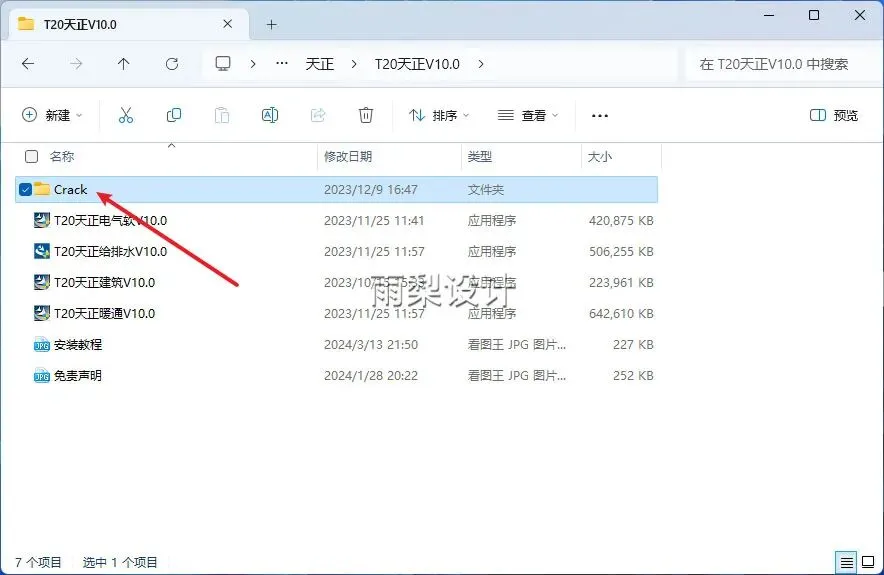Expand chevron after This PC icon
Screen dimensions: 884x575
[x=253, y=64]
